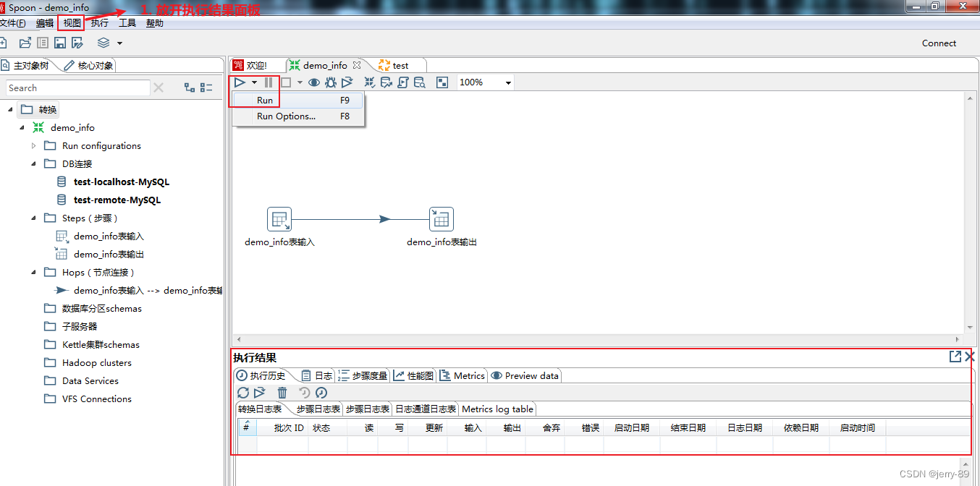Verify the transformation icon
This screenshot has height=486, width=980.
[x=370, y=82]
